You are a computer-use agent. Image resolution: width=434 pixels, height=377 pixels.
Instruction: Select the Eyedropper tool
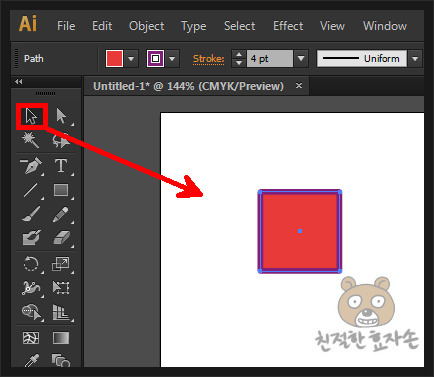tap(32, 360)
